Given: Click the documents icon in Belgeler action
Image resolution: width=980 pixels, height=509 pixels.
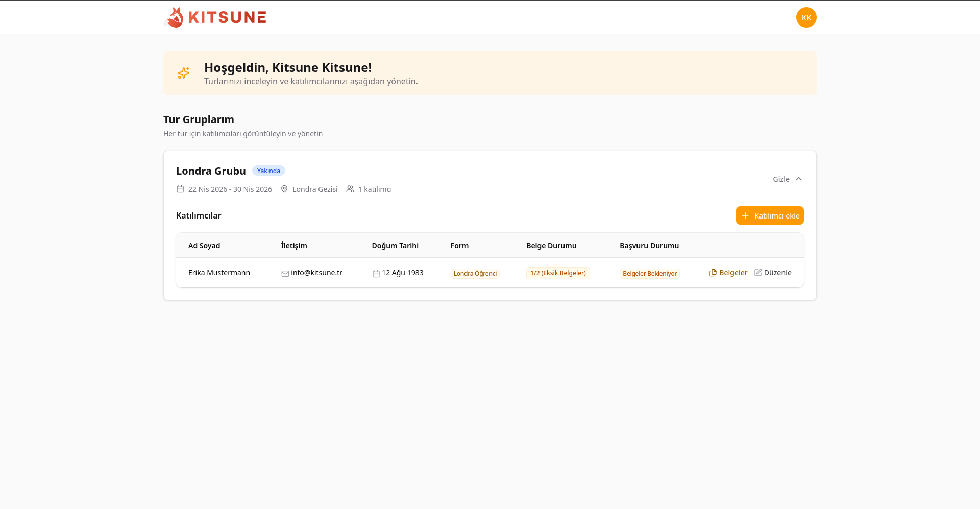Looking at the screenshot, I should [713, 273].
